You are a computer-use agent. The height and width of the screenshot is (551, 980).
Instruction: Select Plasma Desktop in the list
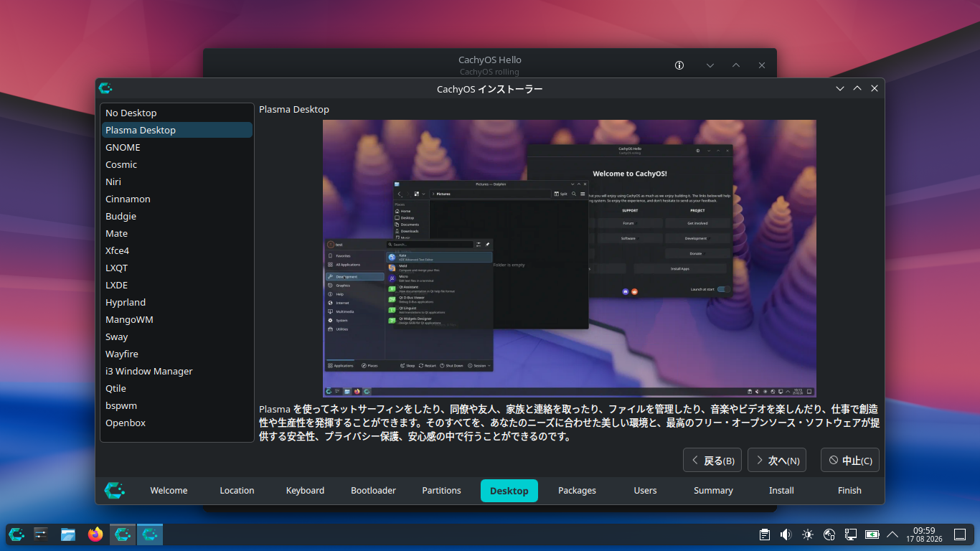(176, 130)
